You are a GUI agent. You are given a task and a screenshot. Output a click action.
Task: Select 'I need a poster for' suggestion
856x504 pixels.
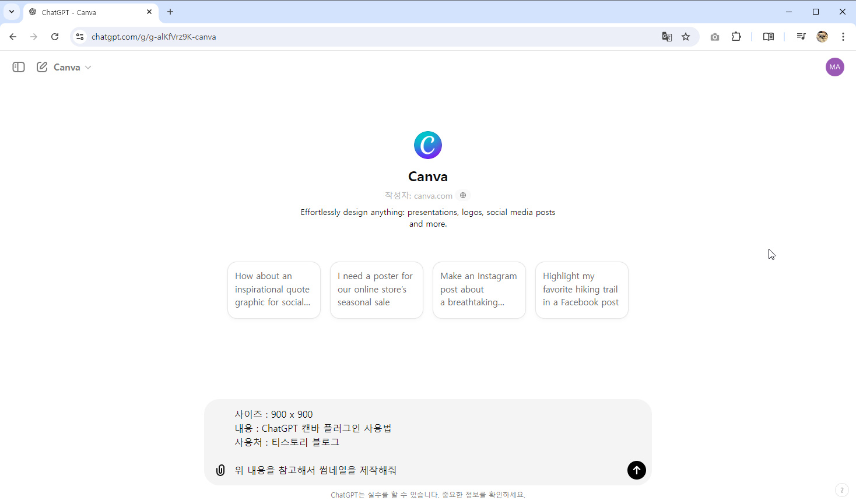(377, 290)
